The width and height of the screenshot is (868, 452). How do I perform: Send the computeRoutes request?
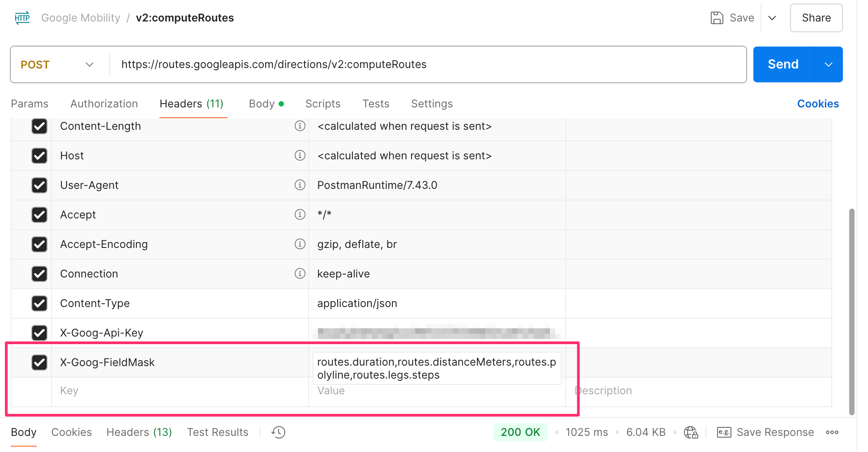[782, 64]
